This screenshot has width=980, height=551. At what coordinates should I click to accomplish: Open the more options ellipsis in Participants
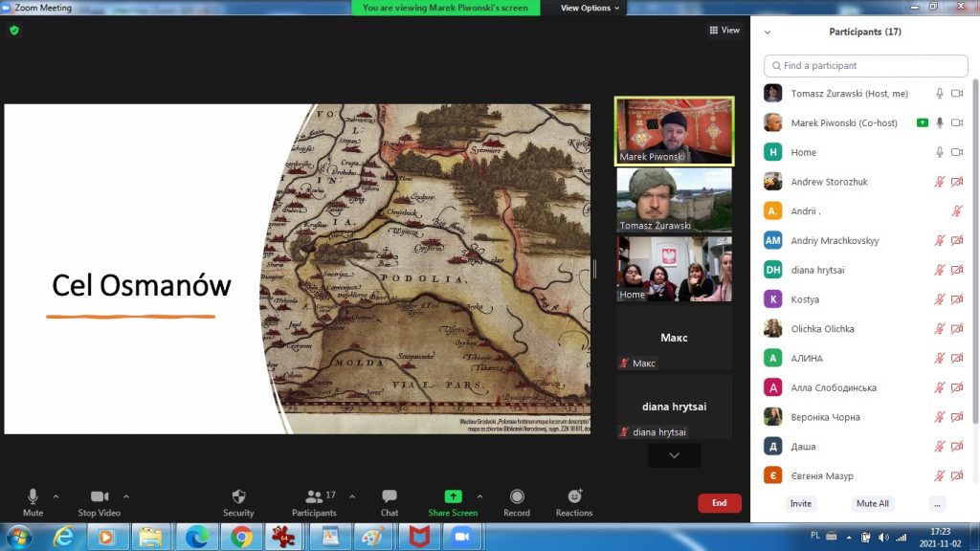tap(937, 503)
